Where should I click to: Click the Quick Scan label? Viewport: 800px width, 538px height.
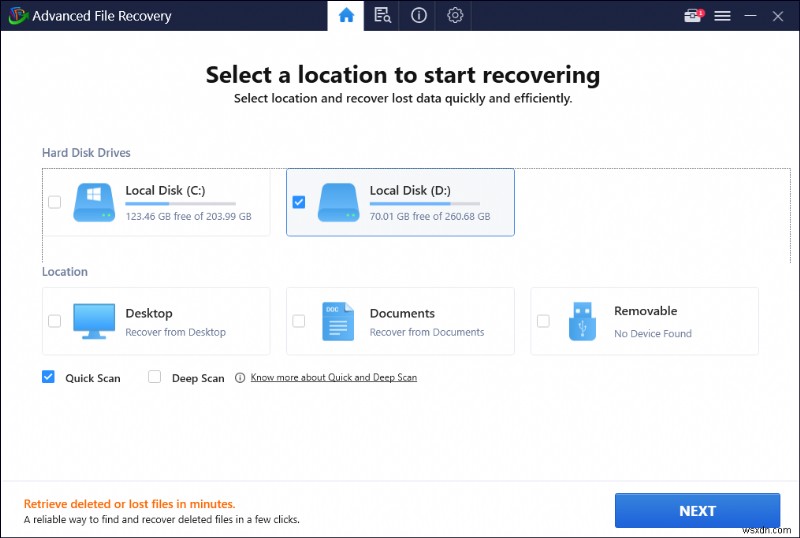93,378
